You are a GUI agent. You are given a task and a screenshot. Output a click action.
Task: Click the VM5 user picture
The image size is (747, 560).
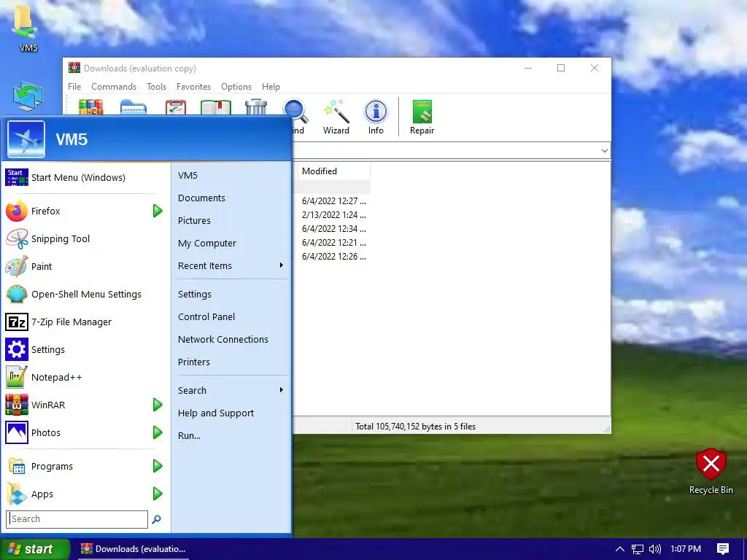coord(26,139)
